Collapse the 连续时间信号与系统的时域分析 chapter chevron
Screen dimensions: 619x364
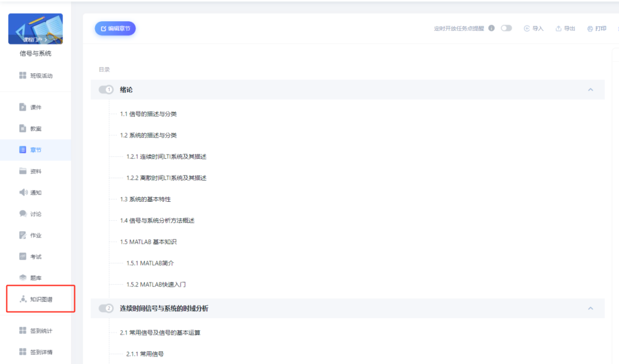click(590, 308)
